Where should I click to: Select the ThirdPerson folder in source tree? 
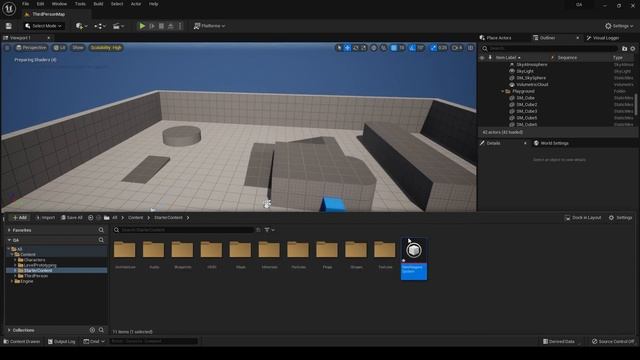(x=36, y=276)
